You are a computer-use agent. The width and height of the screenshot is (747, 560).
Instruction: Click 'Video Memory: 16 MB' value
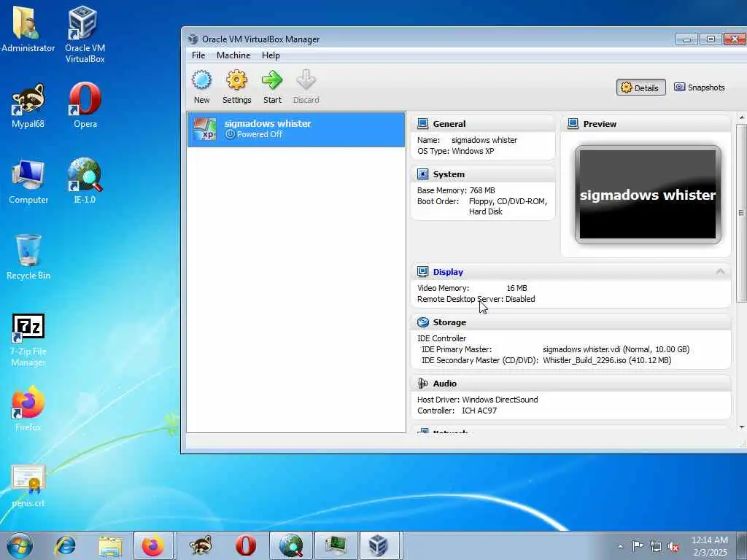[x=516, y=287]
